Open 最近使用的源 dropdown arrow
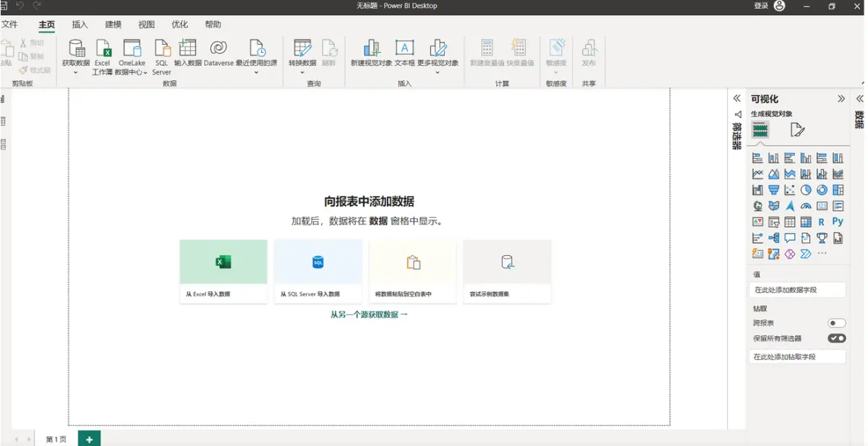Screen dimensions: 868x446 (x=256, y=73)
